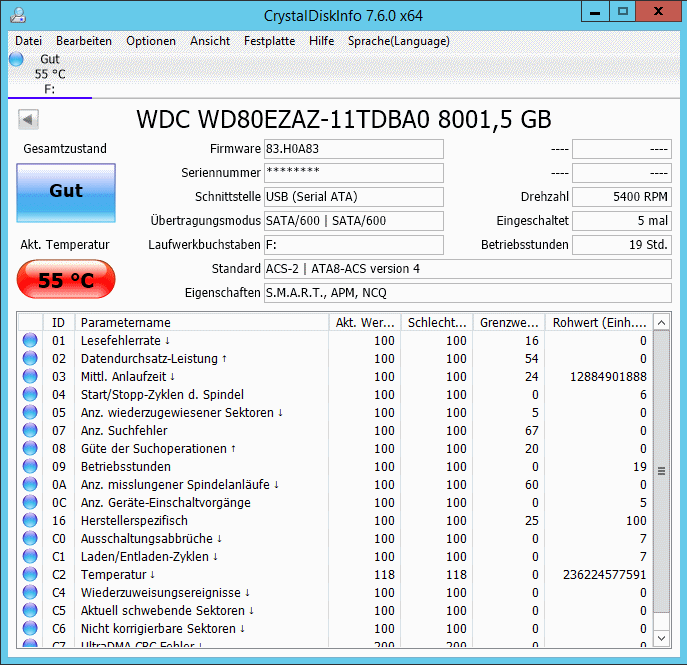
Task: Open the Optionen menu
Action: (151, 41)
